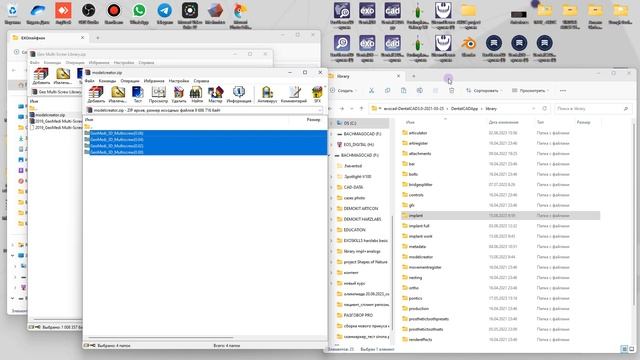Click the Rename icon in library Explorer toolbar
Image resolution: width=640 pixels, height=360 pixels.
[420, 91]
